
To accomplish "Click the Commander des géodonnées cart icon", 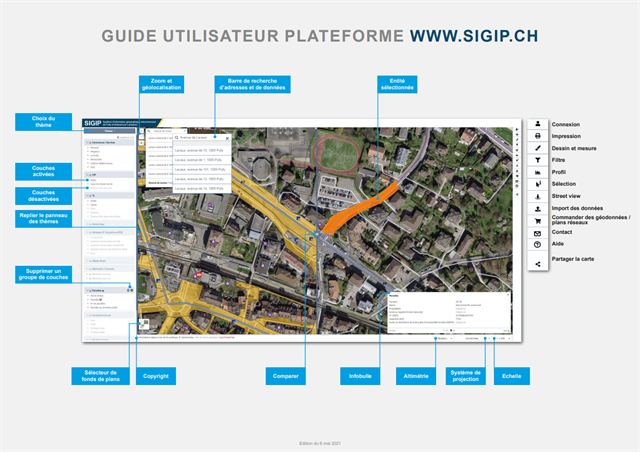I will (538, 221).
